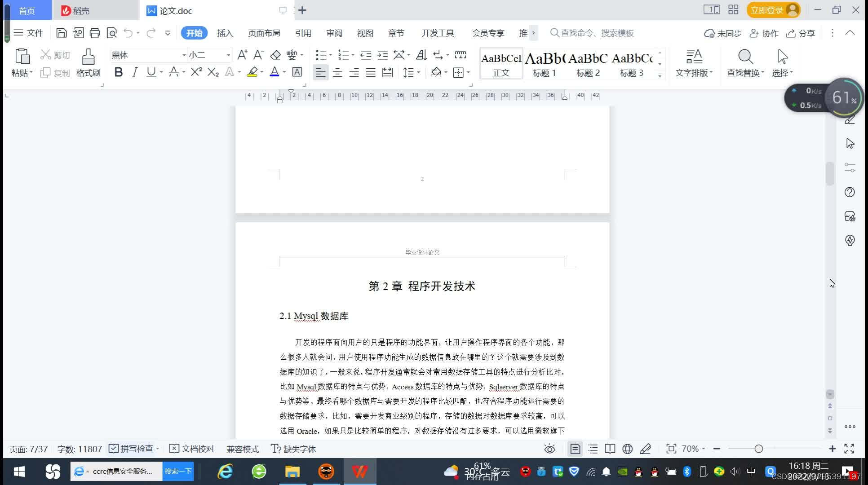Image resolution: width=868 pixels, height=485 pixels.
Task: Click the selection arrow in right sidebar
Action: pos(850,143)
